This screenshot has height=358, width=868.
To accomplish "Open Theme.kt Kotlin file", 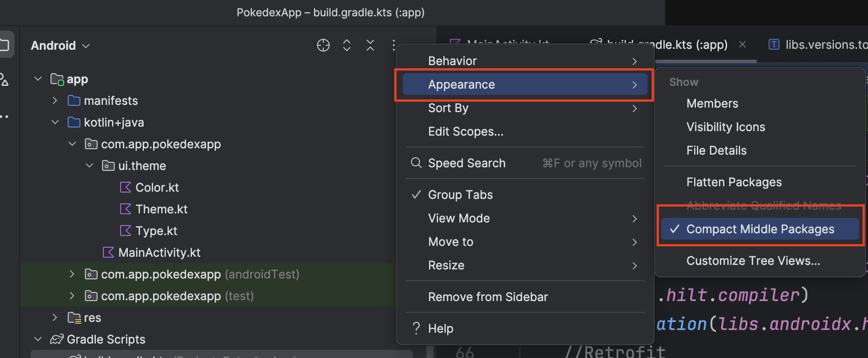I will point(161,209).
